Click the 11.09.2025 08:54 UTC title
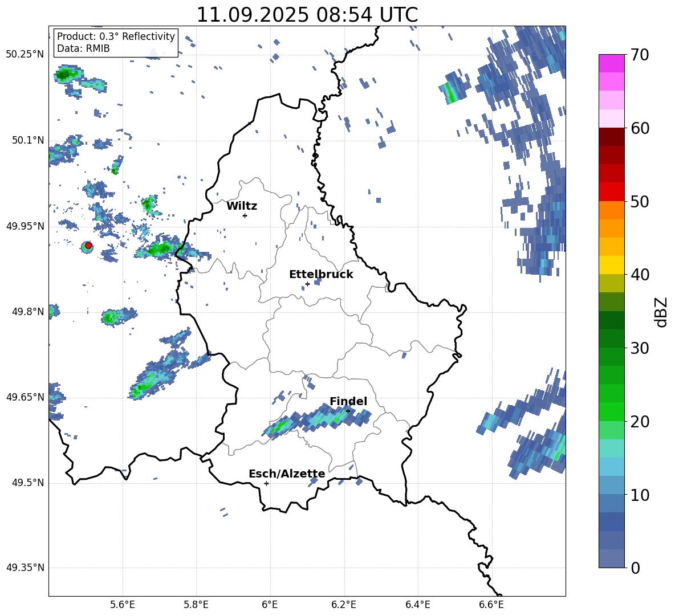675x616 pixels. pos(307,15)
